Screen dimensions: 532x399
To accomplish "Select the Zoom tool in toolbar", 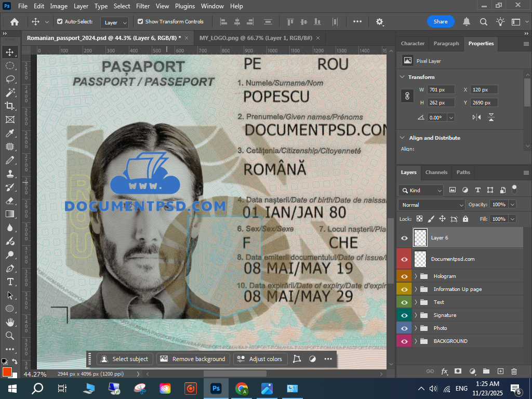I will [x=9, y=336].
